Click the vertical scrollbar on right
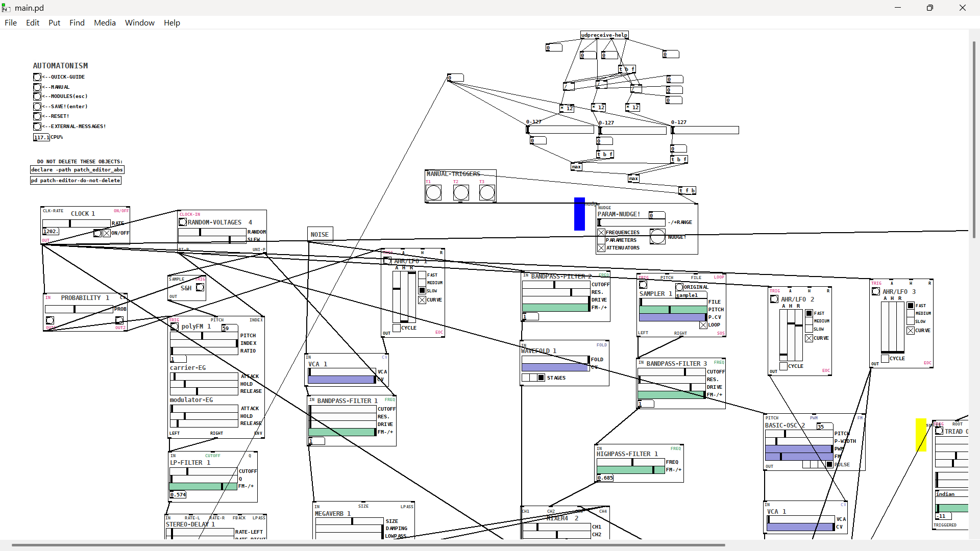The height and width of the screenshot is (551, 980). point(974,140)
